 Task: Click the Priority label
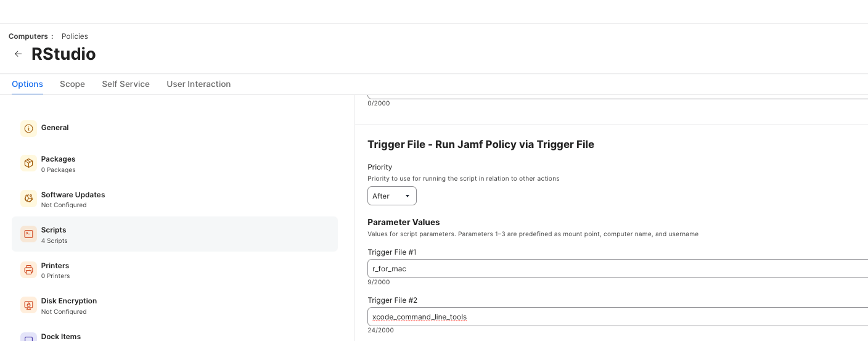[380, 167]
